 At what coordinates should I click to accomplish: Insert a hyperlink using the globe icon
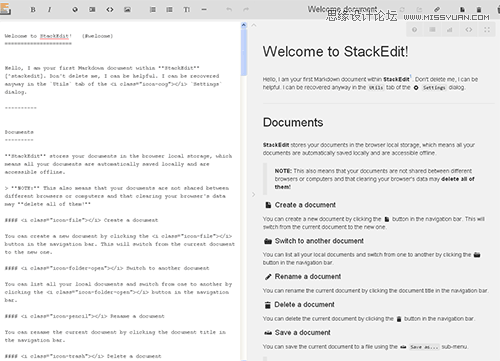pyautogui.click(x=75, y=10)
